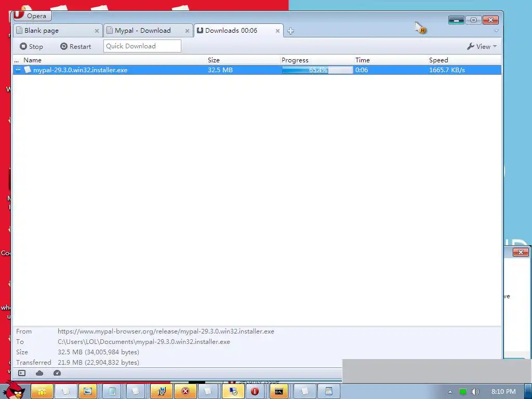Close the Mypal - Download tab
The width and height of the screenshot is (532, 399).
[187, 31]
